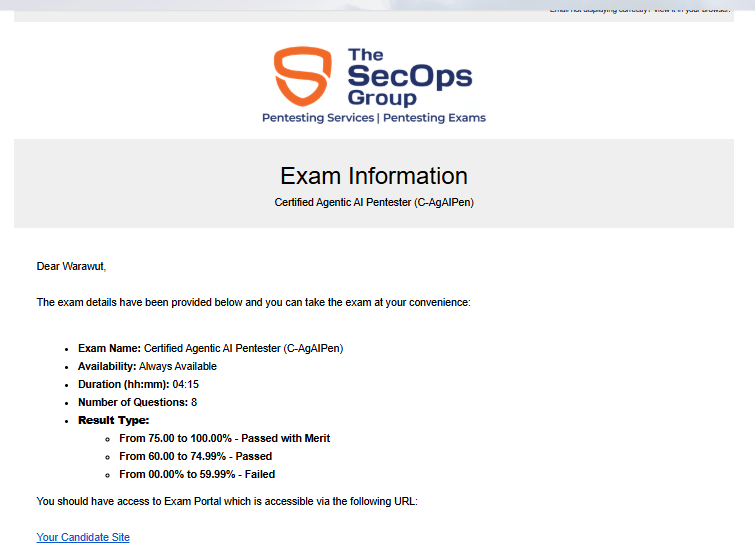Select the Exam Information heading
Screen dimensions: 755x544
[x=374, y=176]
